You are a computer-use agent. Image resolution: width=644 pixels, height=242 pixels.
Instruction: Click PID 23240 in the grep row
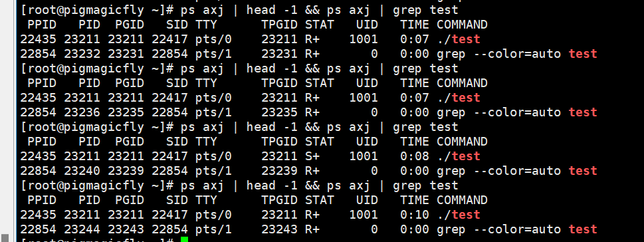coord(82,170)
